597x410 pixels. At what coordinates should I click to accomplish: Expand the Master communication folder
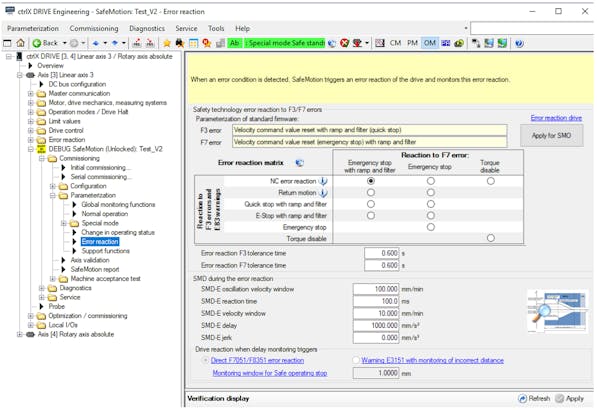coord(31,93)
